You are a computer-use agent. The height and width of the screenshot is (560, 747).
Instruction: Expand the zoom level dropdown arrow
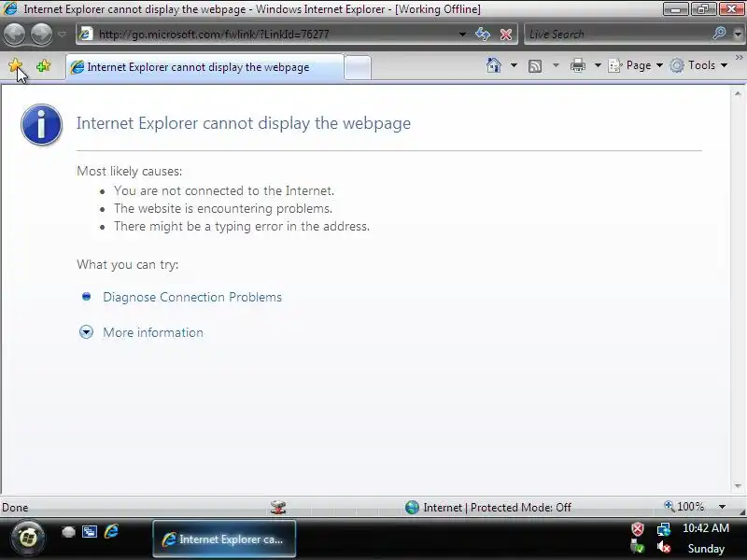pos(722,507)
